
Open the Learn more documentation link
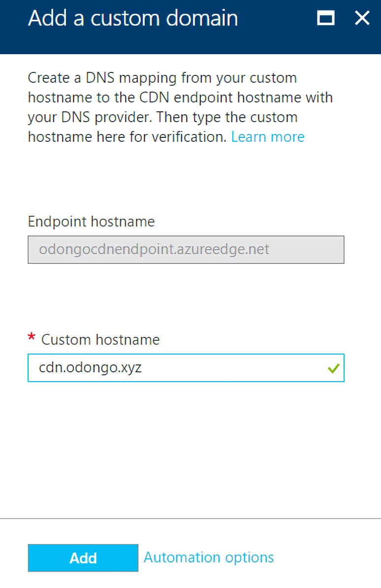(x=268, y=137)
